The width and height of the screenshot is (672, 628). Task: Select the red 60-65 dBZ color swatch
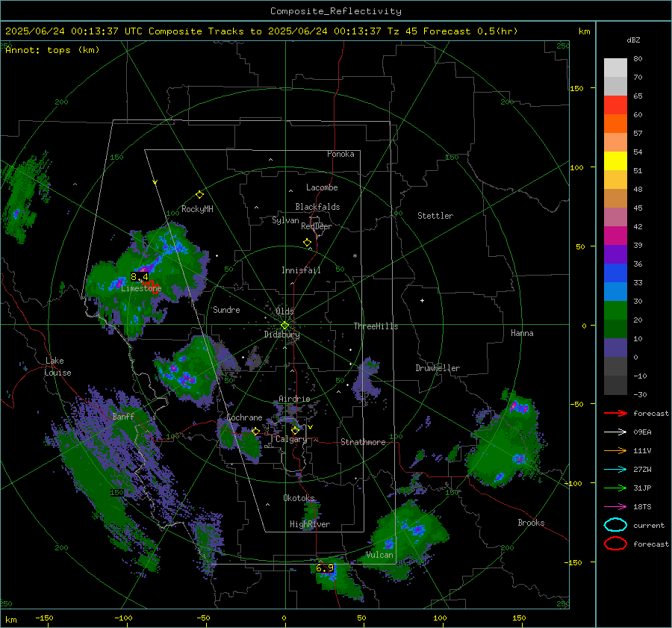click(x=615, y=105)
